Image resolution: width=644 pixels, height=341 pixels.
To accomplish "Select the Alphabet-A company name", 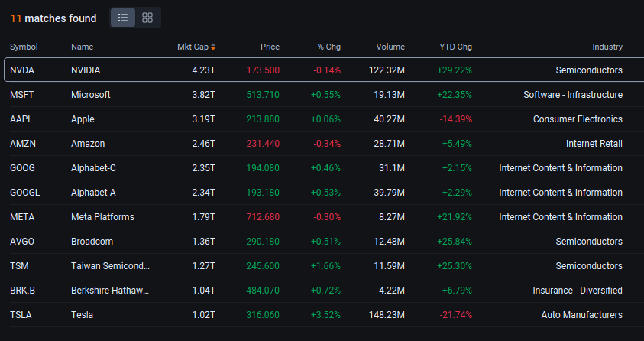I will coord(93,193).
